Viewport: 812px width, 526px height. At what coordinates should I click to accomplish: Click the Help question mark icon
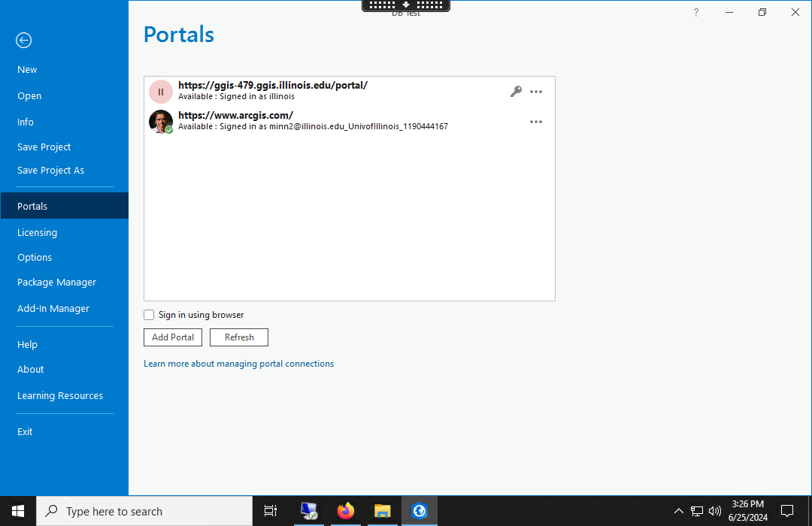[x=696, y=13]
